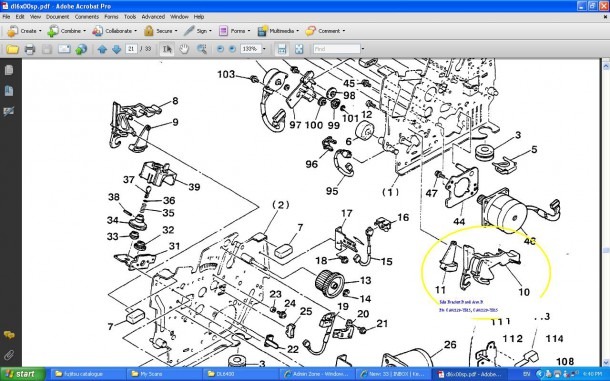Click the vertical scrollbar on right
The width and height of the screenshot is (610, 381).
[x=606, y=213]
